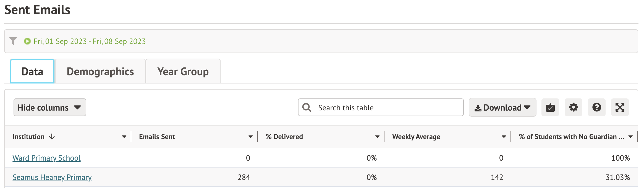Viewport: 644px width, 188px height.
Task: Open Emails Sent column menu arrow
Action: 251,137
